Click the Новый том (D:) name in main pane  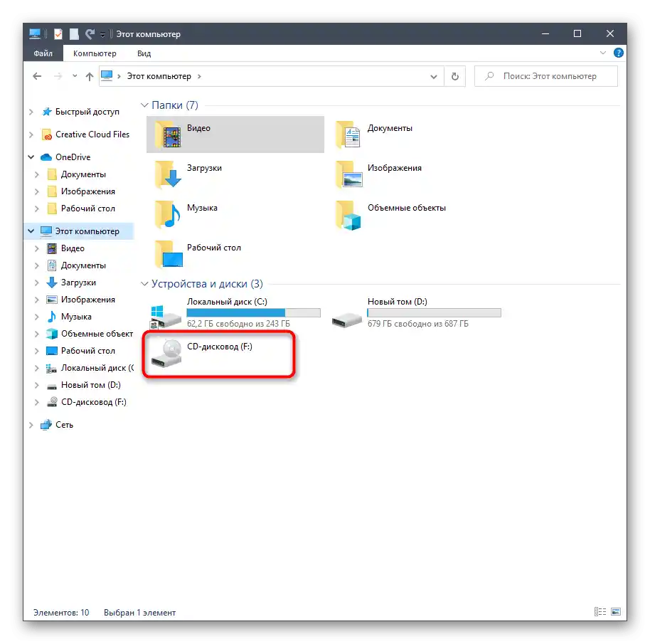click(398, 302)
